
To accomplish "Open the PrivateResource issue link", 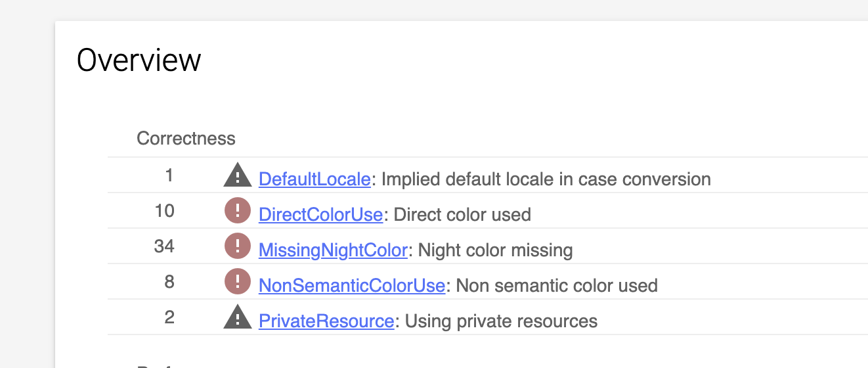I will 326,321.
